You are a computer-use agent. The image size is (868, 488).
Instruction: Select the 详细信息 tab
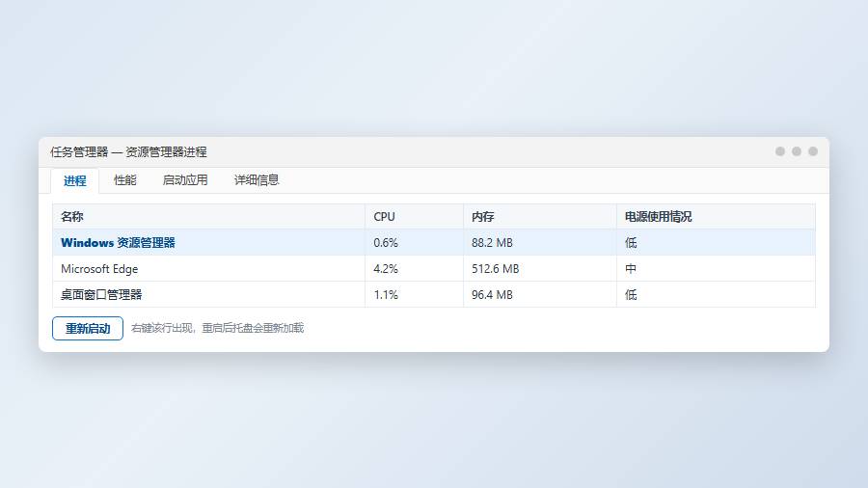pos(257,180)
